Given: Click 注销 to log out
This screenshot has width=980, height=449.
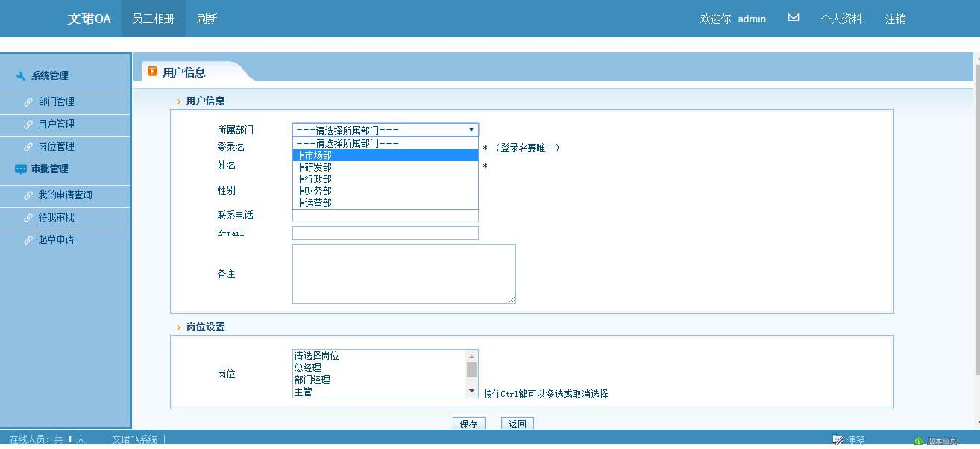Looking at the screenshot, I should (x=896, y=19).
